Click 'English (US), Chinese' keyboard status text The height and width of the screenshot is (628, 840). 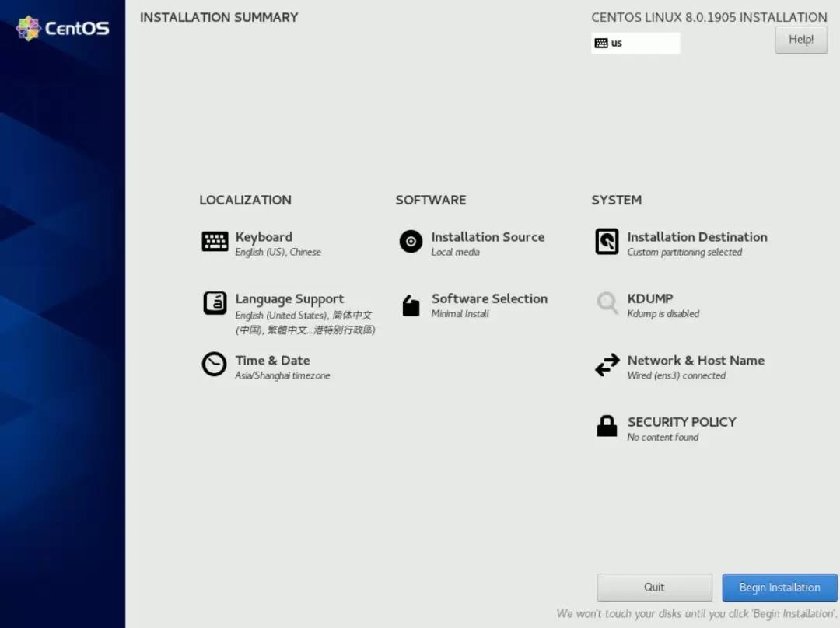278,252
